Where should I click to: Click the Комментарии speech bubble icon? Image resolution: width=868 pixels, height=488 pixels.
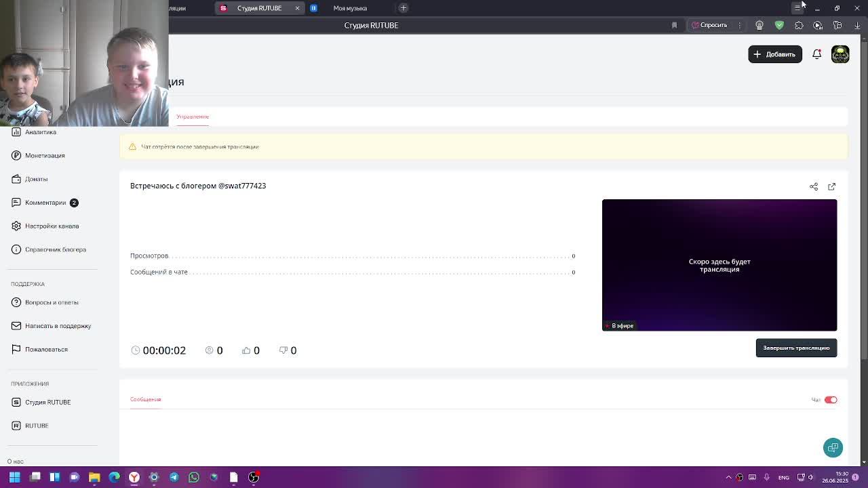click(16, 203)
